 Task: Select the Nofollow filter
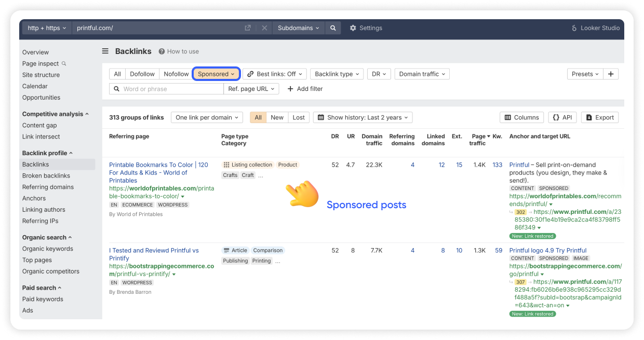click(x=176, y=74)
